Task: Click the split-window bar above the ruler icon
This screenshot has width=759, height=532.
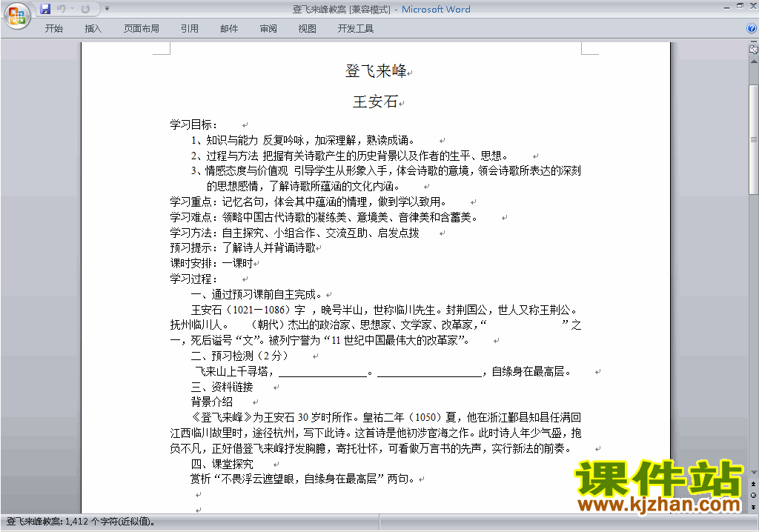Action: pyautogui.click(x=754, y=42)
